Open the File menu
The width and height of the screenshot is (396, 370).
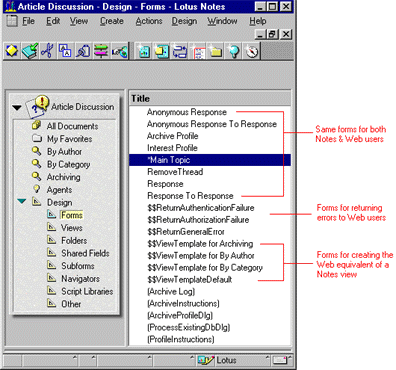[x=28, y=21]
